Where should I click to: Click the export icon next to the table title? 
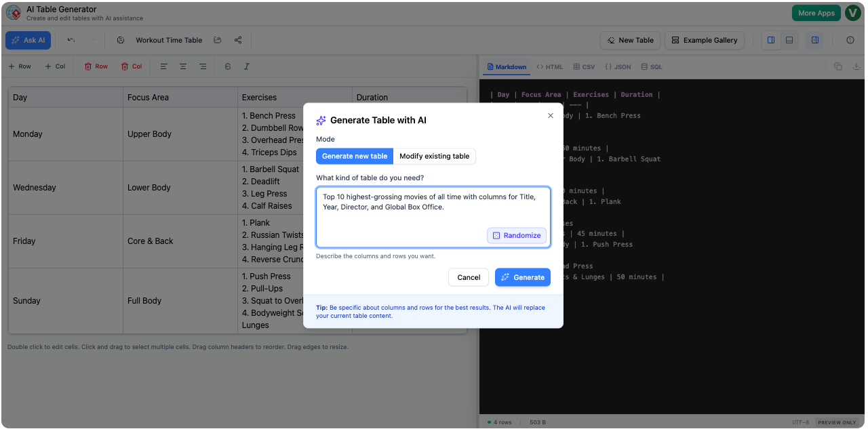click(218, 40)
